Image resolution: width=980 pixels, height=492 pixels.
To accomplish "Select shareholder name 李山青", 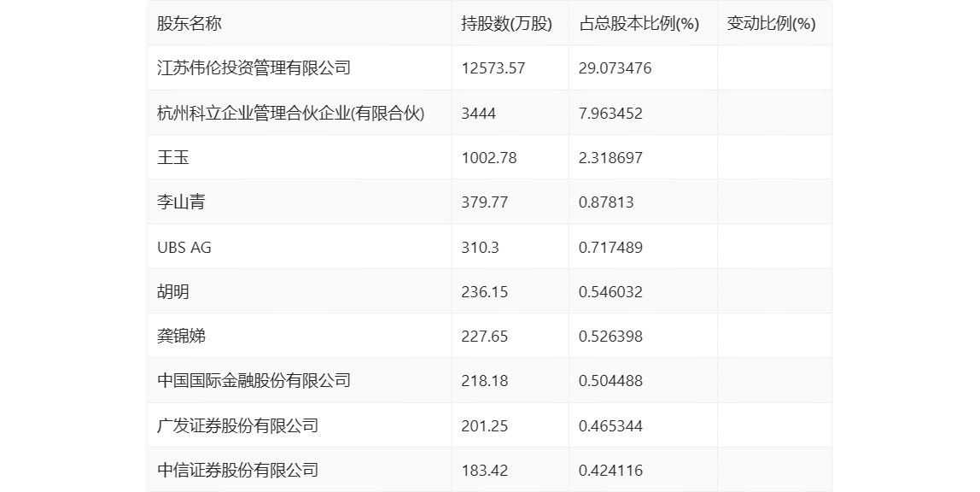I will 181,202.
